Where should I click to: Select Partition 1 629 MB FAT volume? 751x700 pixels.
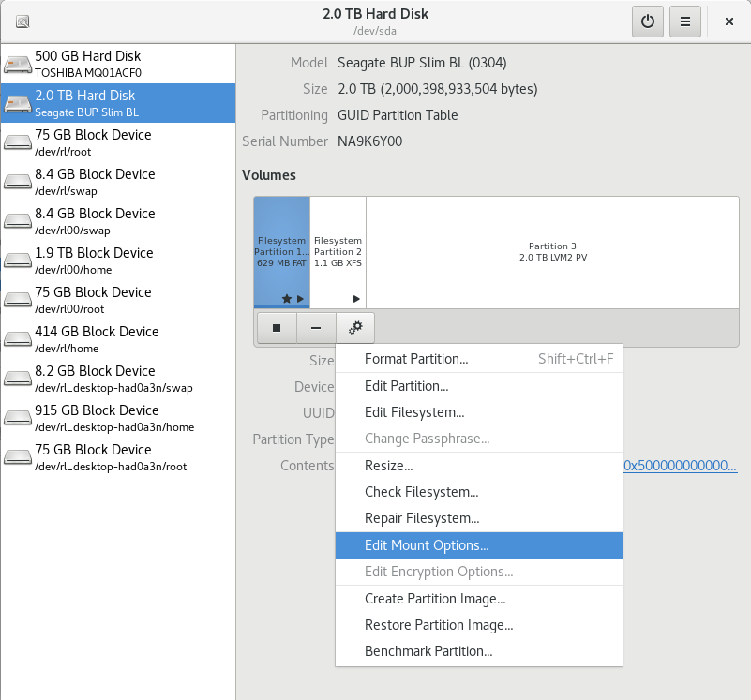coord(281,252)
